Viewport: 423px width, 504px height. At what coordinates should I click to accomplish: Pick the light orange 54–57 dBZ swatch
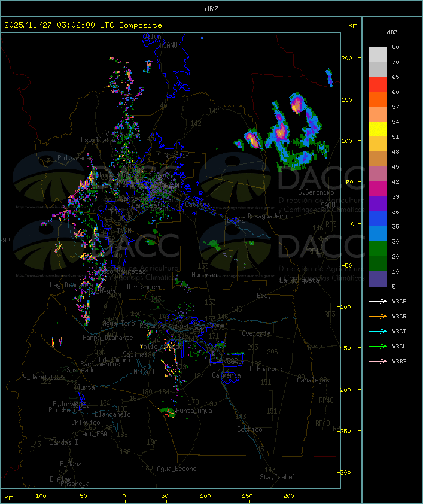coord(378,114)
